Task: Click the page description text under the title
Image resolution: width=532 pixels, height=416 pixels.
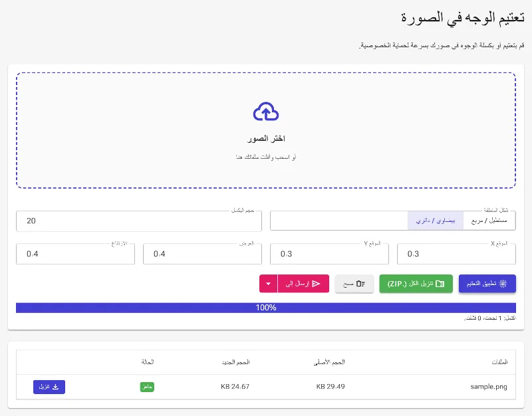Action: click(x=442, y=45)
